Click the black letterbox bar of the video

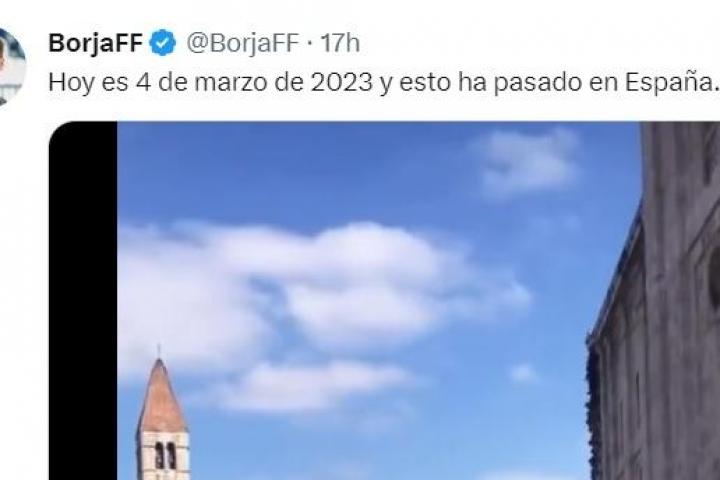83,301
